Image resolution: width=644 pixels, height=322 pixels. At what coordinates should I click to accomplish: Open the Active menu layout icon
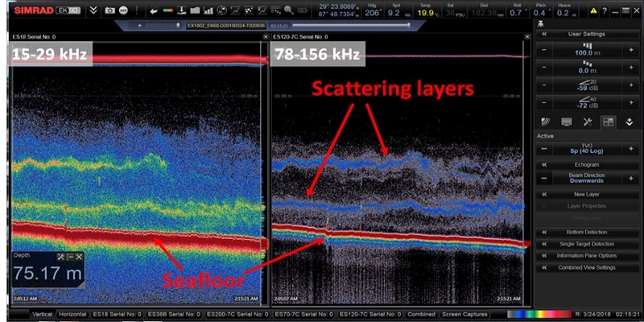click(609, 122)
